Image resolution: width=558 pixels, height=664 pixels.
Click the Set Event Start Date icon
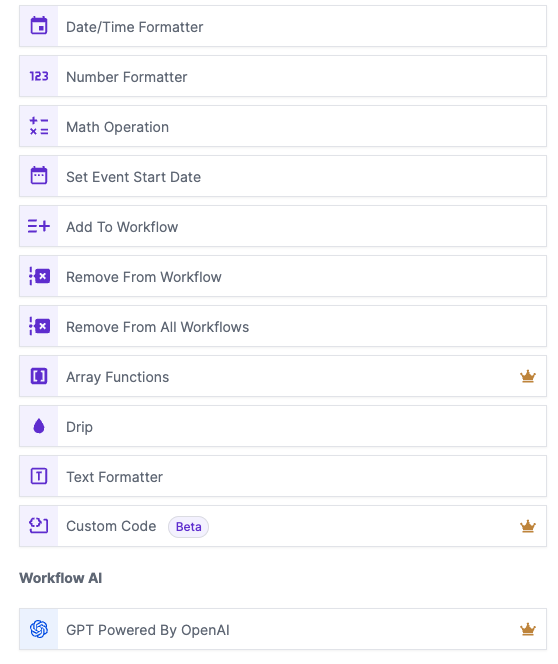pos(39,176)
